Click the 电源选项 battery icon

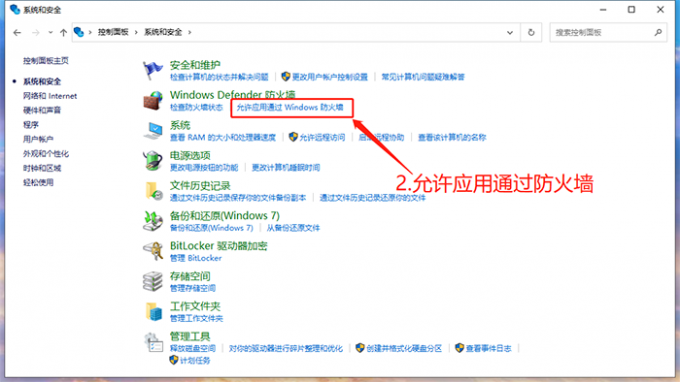click(x=153, y=161)
